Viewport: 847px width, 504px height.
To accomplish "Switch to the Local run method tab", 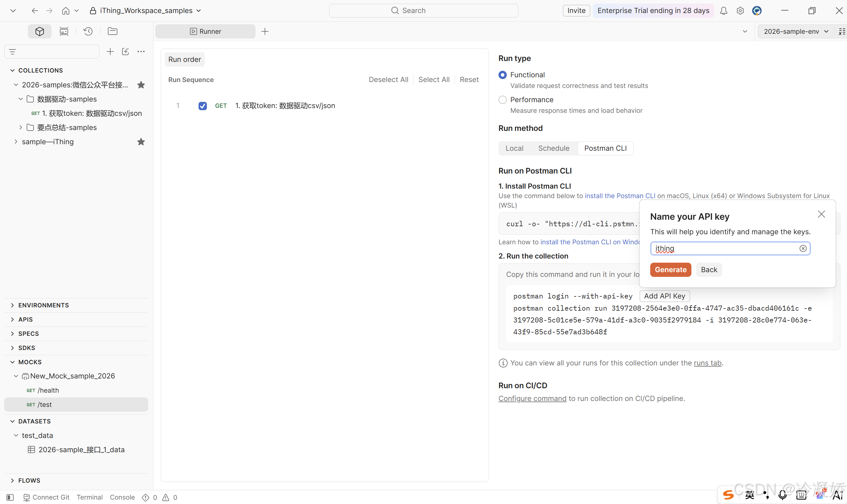I will tap(514, 148).
